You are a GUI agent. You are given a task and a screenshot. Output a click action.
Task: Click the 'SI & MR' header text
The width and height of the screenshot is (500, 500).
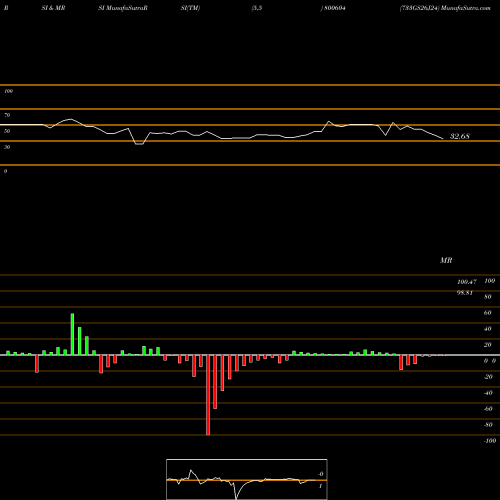53,8
